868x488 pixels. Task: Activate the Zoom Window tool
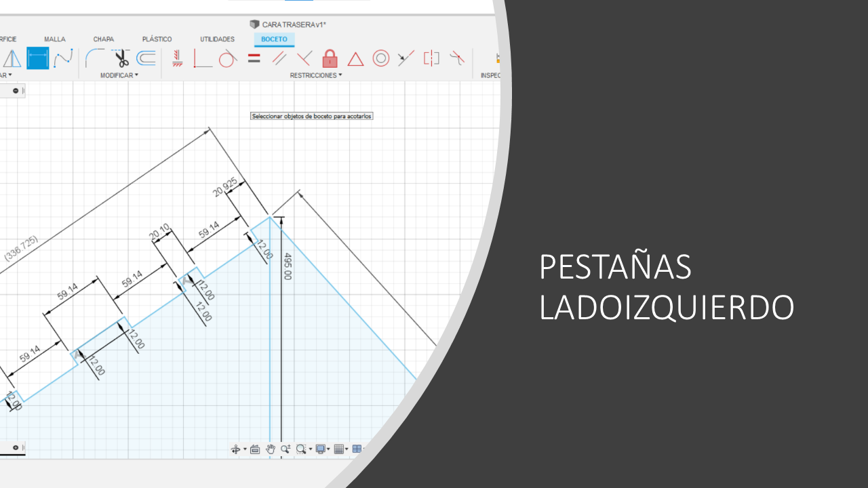click(301, 449)
